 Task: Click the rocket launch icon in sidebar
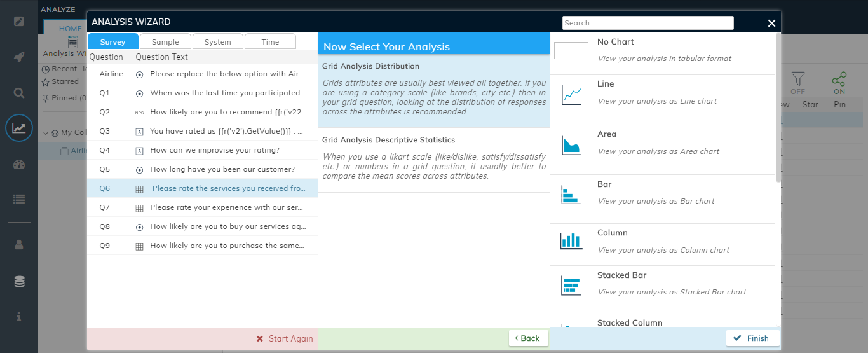19,57
